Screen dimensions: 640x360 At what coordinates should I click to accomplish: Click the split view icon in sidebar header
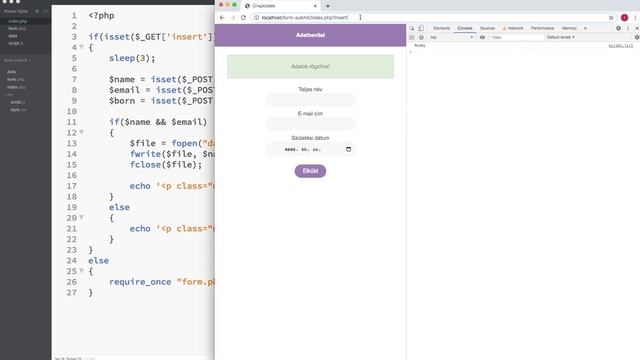point(45,11)
